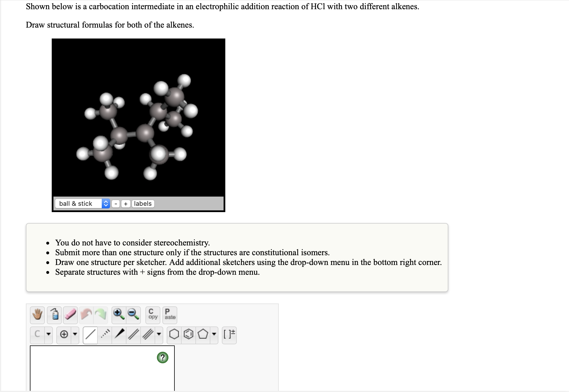Open the ball & stick display dropdown
The height and width of the screenshot is (392, 569).
coord(82,204)
